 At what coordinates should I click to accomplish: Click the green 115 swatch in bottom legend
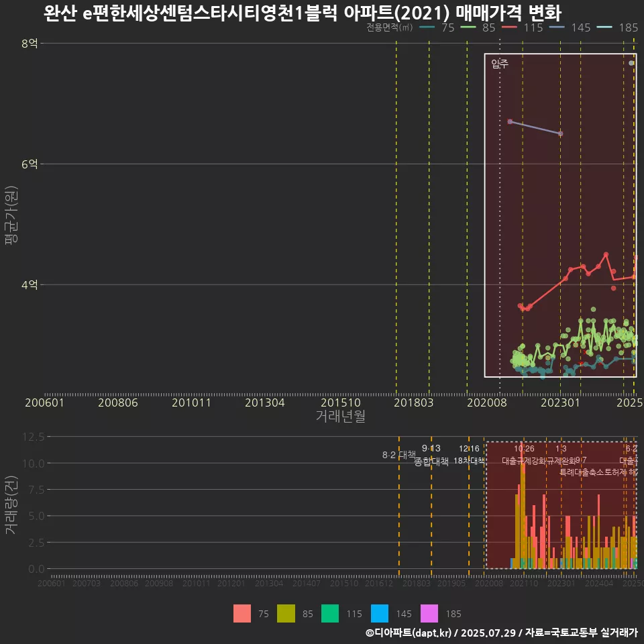coord(330,614)
